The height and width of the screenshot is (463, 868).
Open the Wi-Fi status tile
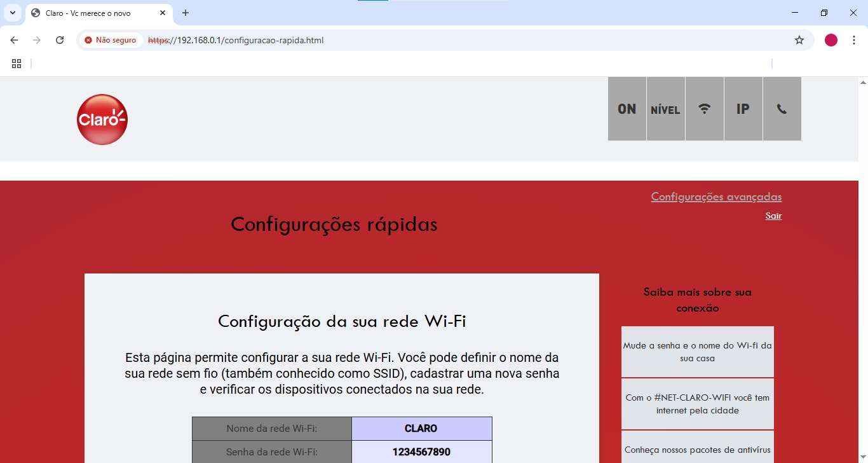[705, 109]
